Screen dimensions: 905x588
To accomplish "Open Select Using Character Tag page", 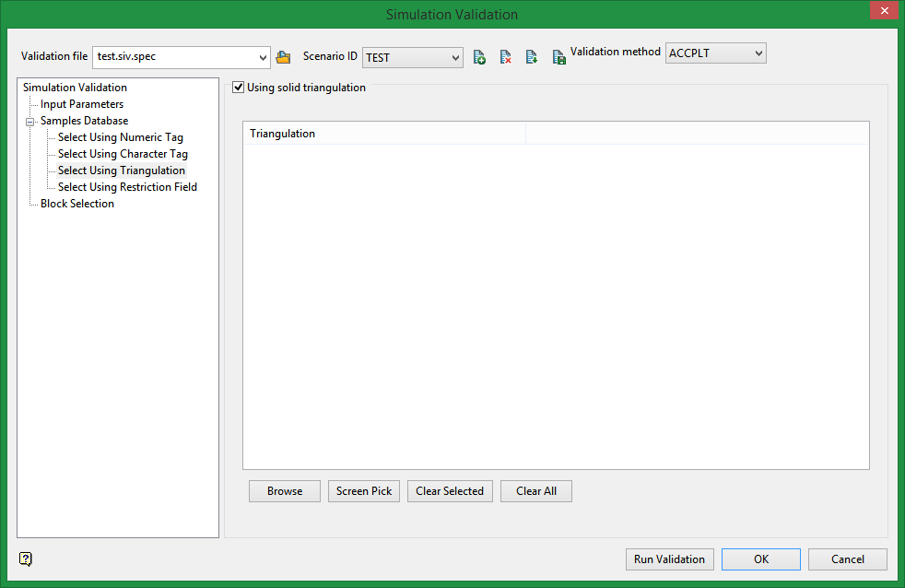I will 123,154.
